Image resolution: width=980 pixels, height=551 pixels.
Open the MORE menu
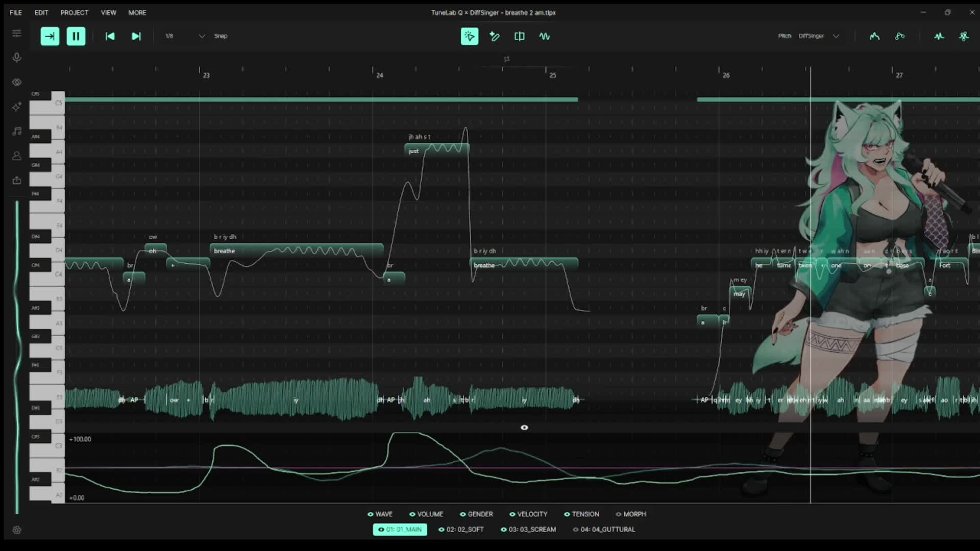(x=137, y=12)
